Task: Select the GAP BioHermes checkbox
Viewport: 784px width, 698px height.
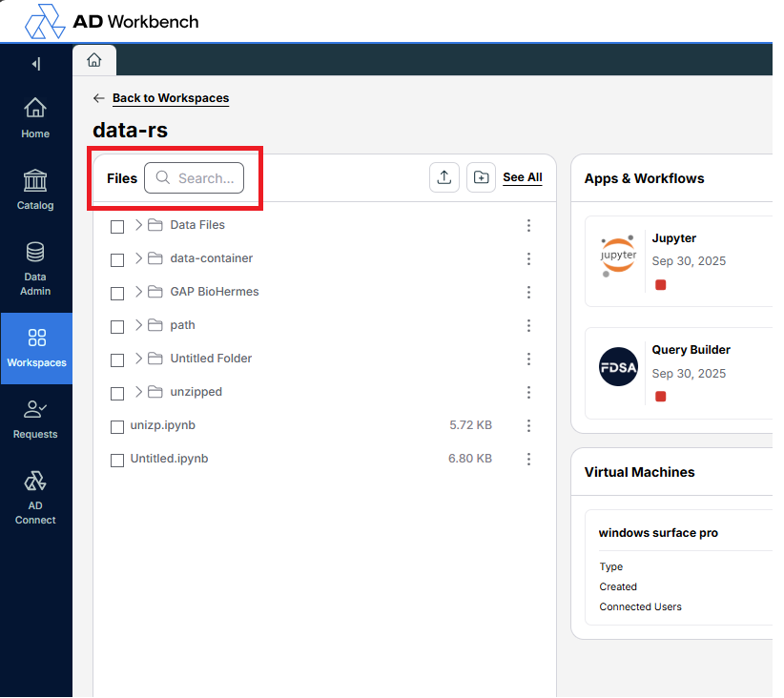Action: pyautogui.click(x=117, y=293)
